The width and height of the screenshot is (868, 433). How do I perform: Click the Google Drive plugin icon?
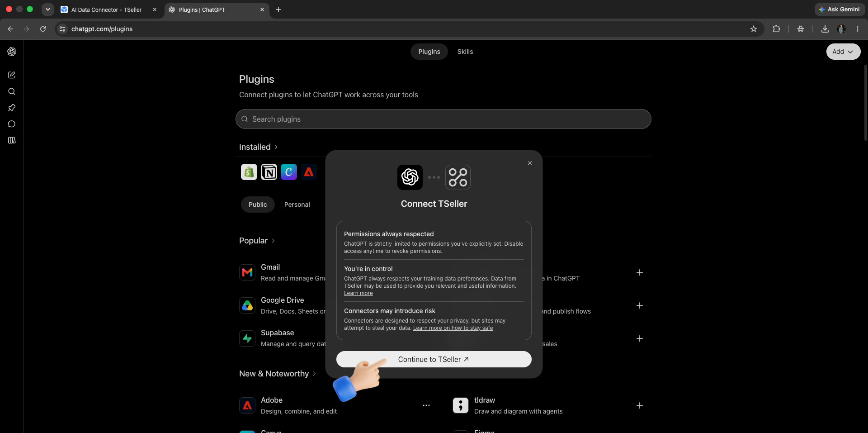247,305
